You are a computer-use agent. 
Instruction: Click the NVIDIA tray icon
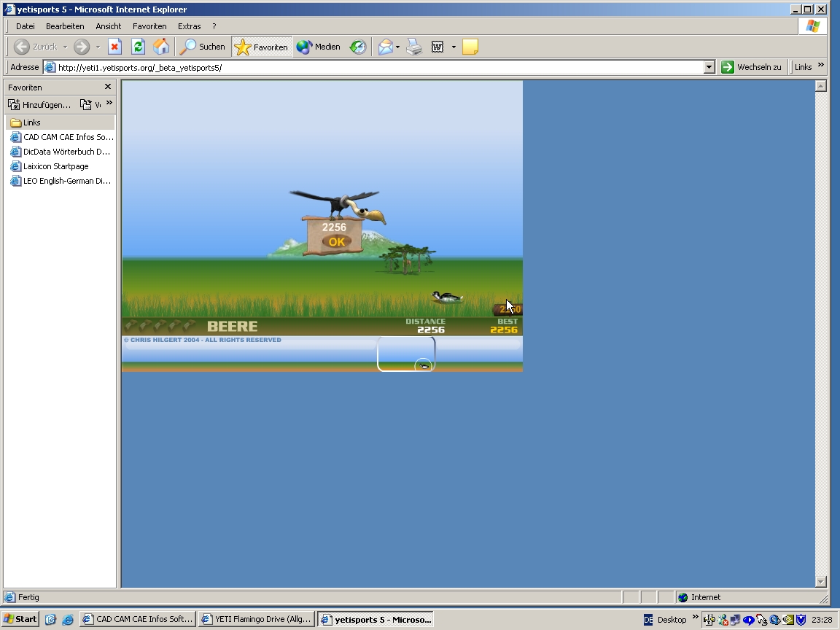[788, 620]
